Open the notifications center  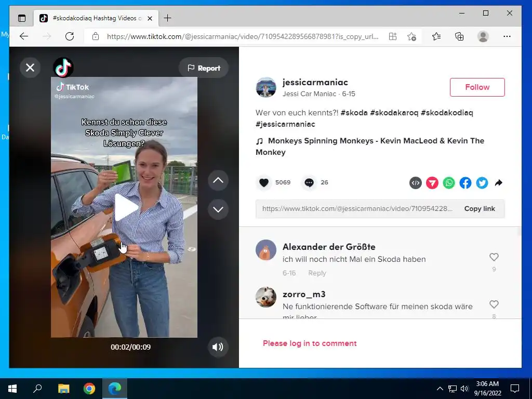pos(515,389)
